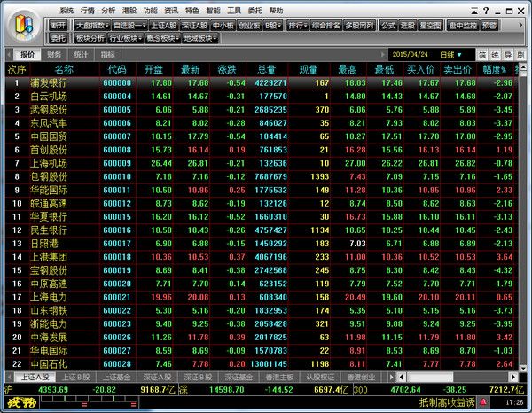Sort by the 最新 column header
This screenshot has width=532, height=413.
pos(190,70)
